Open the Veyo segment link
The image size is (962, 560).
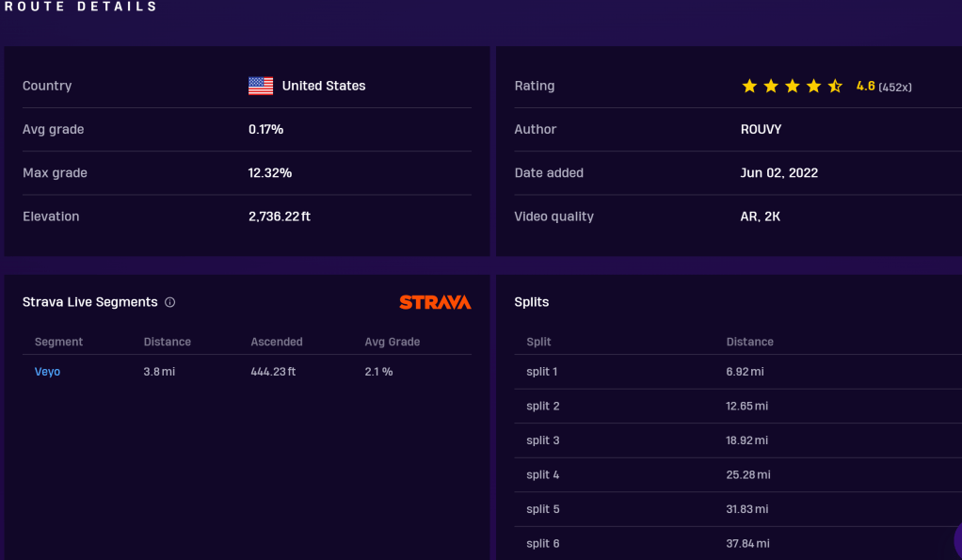(47, 372)
